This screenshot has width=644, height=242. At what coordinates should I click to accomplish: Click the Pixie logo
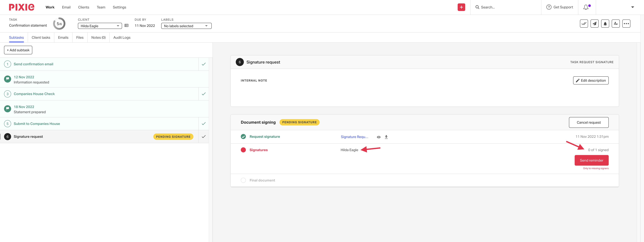click(x=22, y=7)
